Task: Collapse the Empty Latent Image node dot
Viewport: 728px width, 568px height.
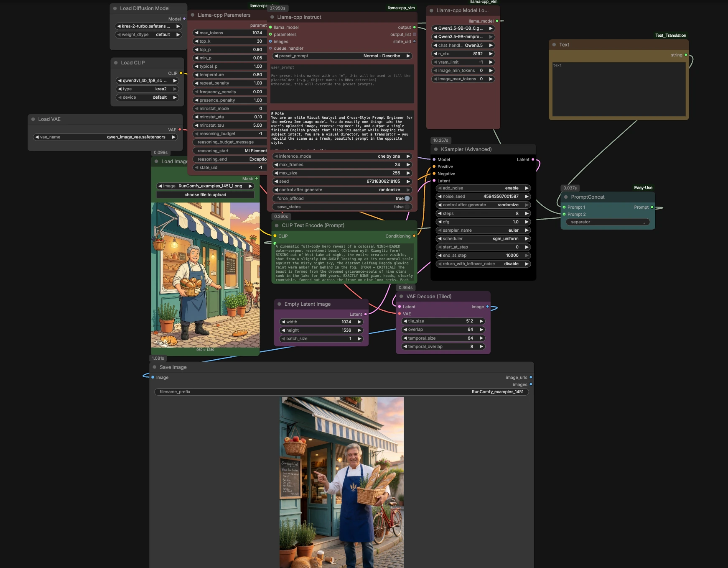Action: click(x=279, y=304)
